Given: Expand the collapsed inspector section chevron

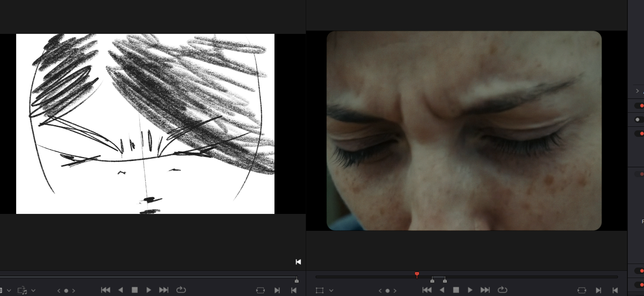Looking at the screenshot, I should 637,91.
